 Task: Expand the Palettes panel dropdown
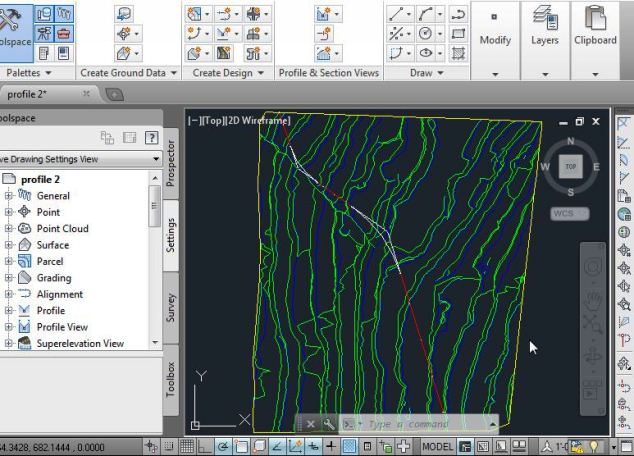click(48, 73)
